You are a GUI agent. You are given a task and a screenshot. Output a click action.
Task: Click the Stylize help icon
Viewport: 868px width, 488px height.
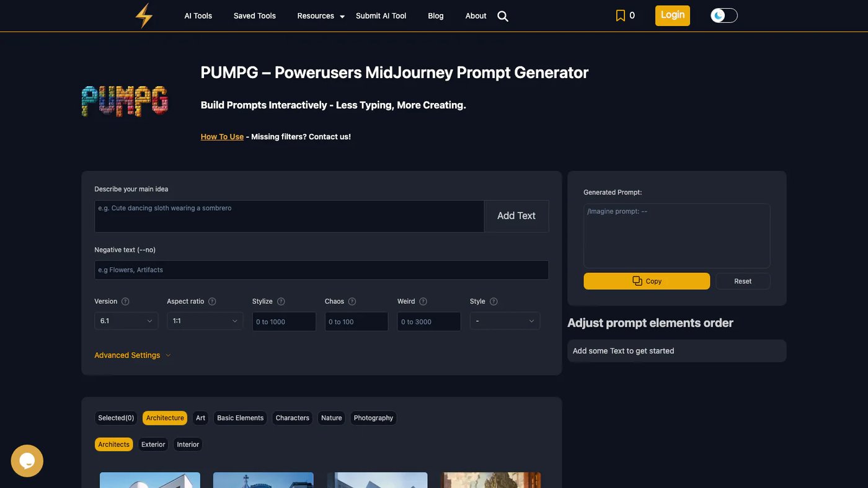click(281, 301)
